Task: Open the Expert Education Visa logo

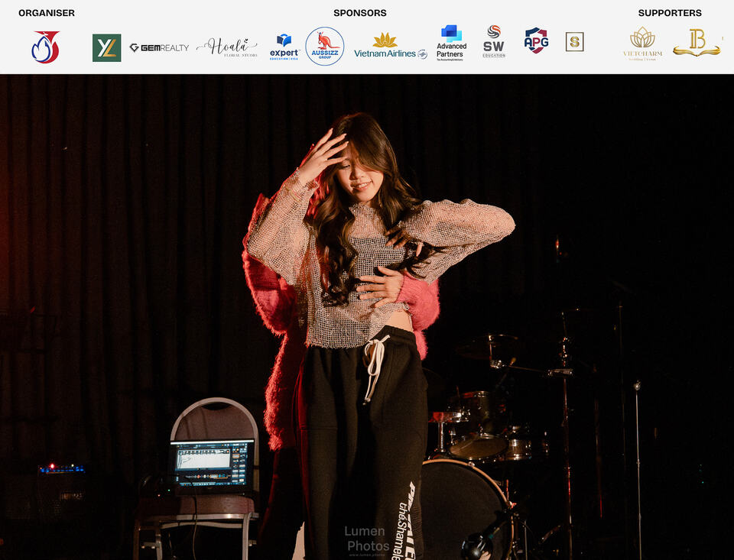Action: point(284,47)
